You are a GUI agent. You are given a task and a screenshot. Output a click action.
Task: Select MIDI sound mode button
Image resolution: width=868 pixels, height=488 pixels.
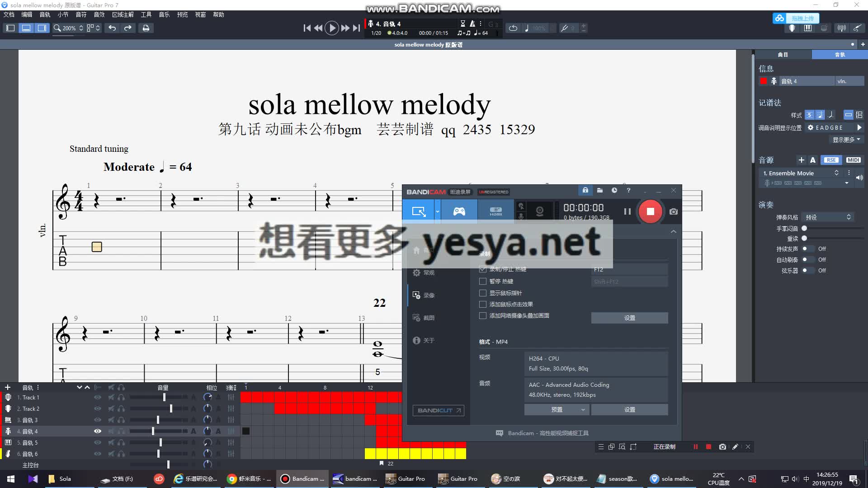[853, 160]
